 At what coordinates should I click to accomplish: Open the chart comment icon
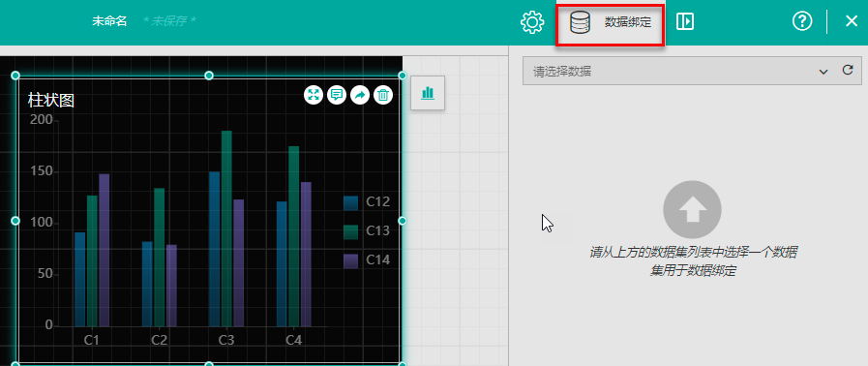point(337,95)
